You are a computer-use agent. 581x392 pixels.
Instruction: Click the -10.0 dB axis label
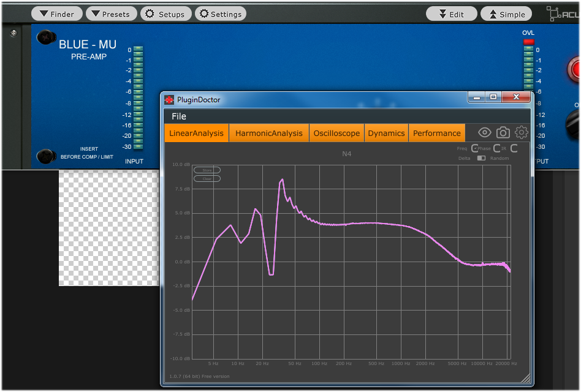[180, 359]
